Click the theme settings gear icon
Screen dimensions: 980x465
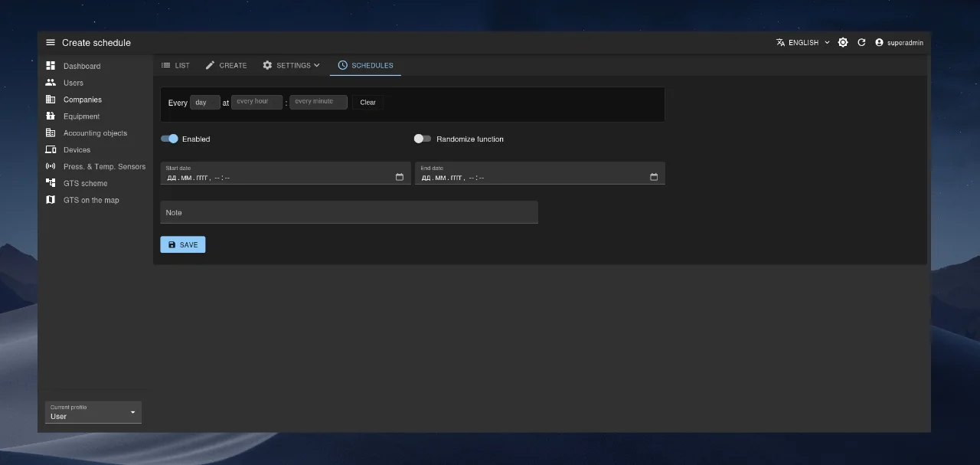[x=843, y=43]
